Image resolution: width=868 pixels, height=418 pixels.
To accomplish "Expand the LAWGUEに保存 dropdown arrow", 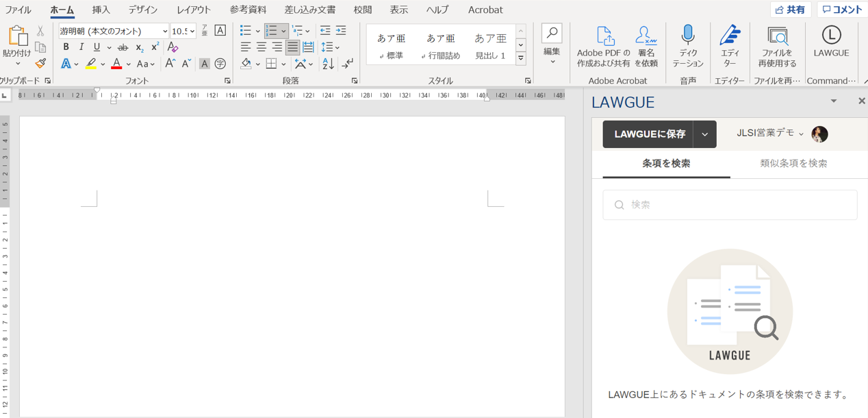I will pyautogui.click(x=705, y=134).
